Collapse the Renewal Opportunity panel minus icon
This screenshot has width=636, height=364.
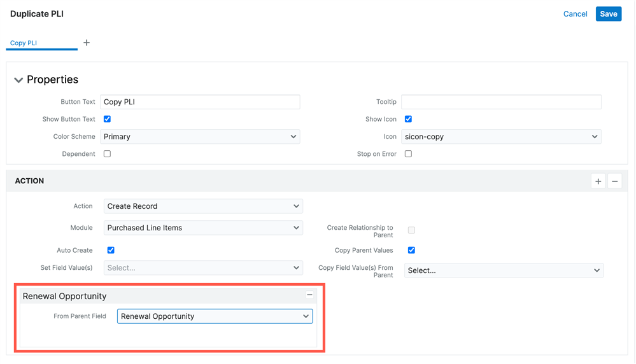click(309, 295)
